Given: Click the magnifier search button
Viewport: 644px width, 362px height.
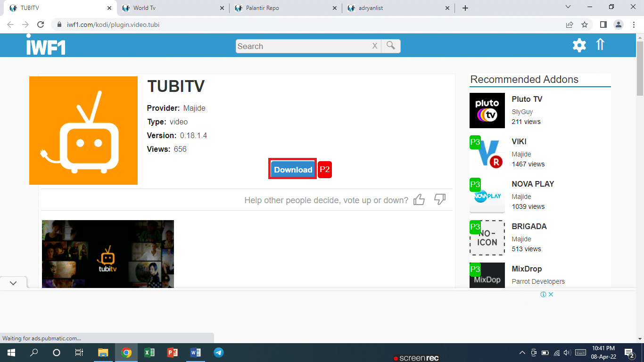Looking at the screenshot, I should [391, 46].
